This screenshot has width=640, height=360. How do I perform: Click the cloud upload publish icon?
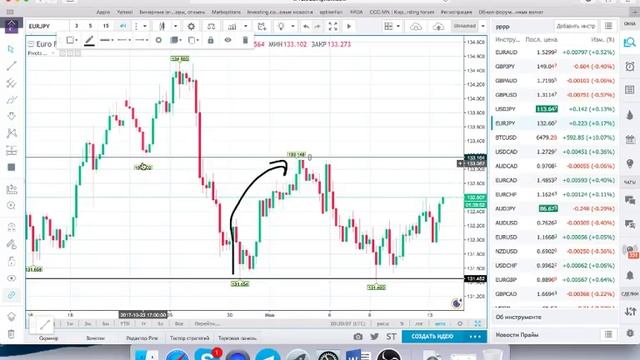pos(438,27)
